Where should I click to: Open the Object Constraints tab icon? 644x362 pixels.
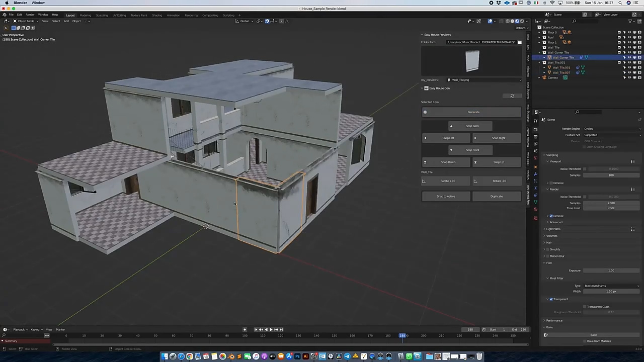point(535,195)
